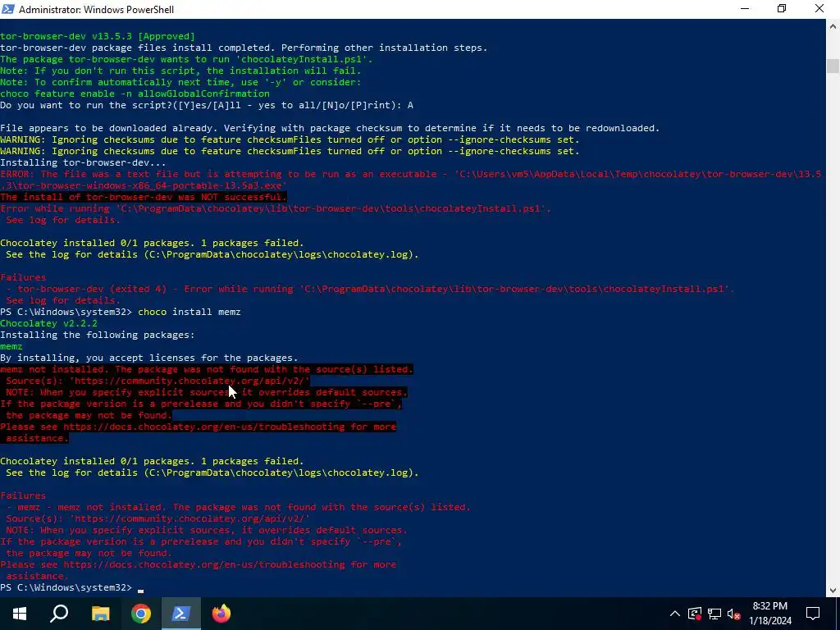Click the scrollbar down arrow
840x630 pixels.
coord(833,591)
